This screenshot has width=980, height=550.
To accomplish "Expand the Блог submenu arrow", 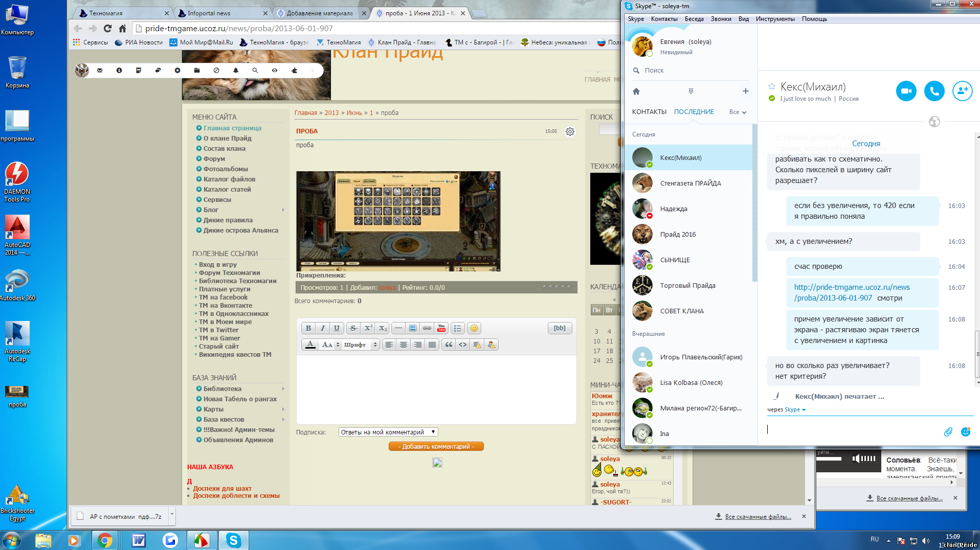I will click(283, 210).
